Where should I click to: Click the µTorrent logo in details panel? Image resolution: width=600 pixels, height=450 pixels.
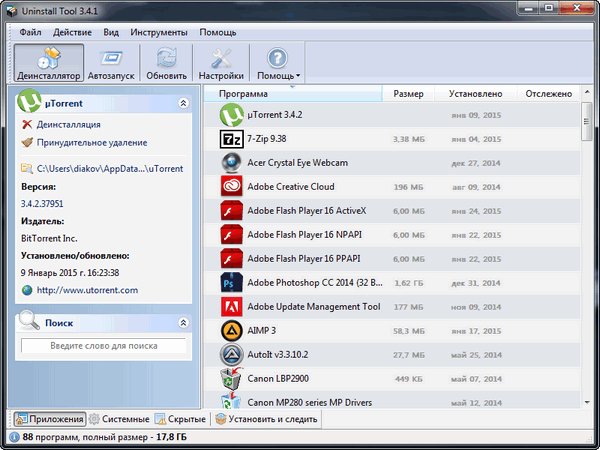tap(29, 101)
